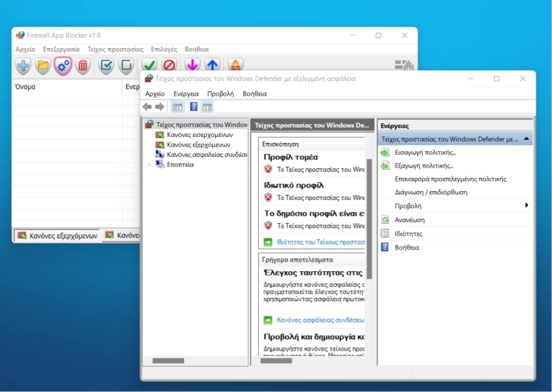Click the blue plus add application icon
552x392 pixels.
(23, 65)
